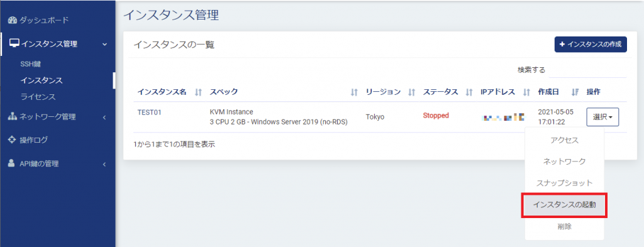The height and width of the screenshot is (247, 644).
Task: Select スナップショット from the dropdown menu
Action: point(564,183)
